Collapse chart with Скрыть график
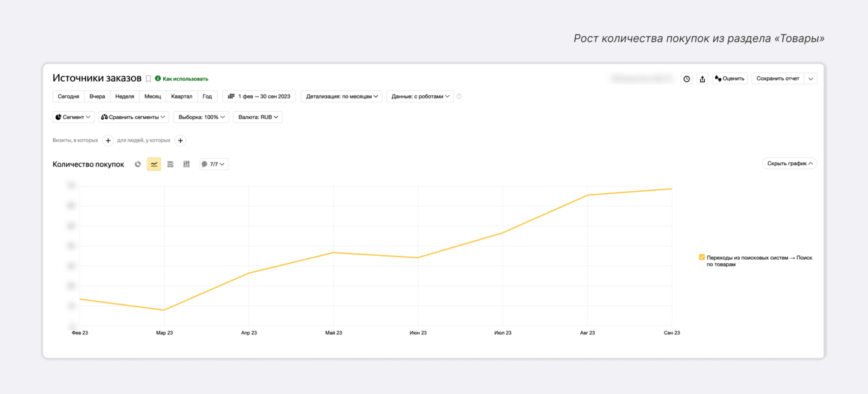The width and height of the screenshot is (868, 394). [790, 164]
